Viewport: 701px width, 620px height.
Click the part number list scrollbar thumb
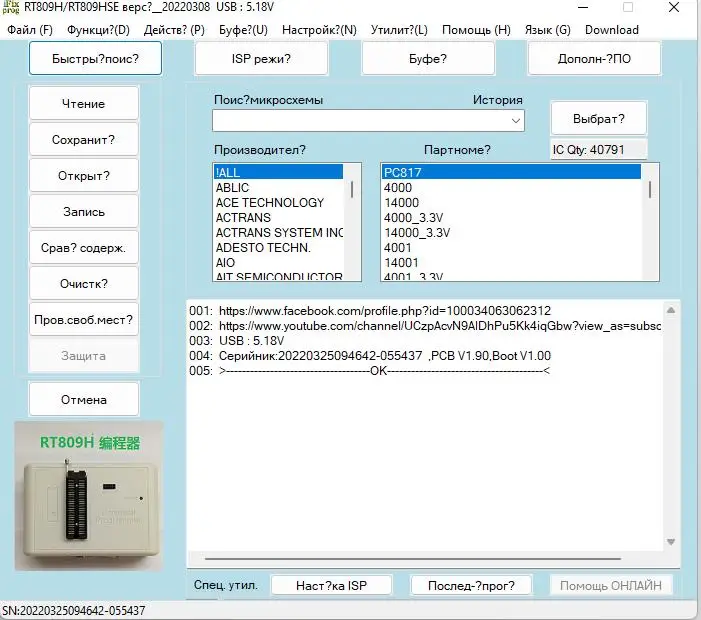650,190
